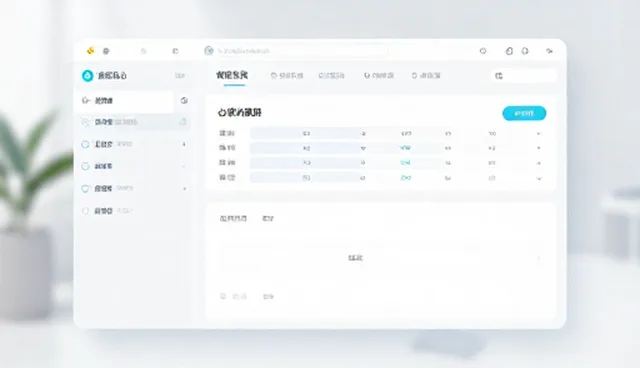Click the blue link value in the third table row
This screenshot has width=640, height=368.
click(406, 163)
